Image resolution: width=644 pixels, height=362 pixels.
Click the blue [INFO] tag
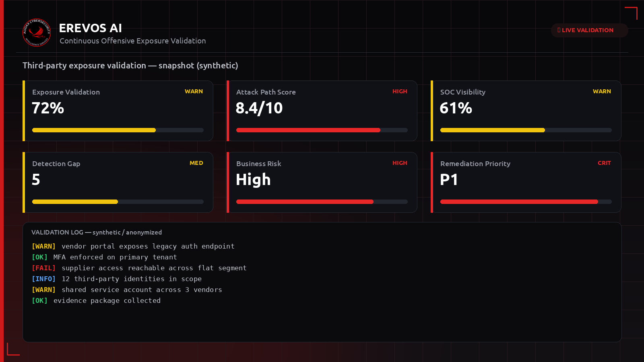43,279
